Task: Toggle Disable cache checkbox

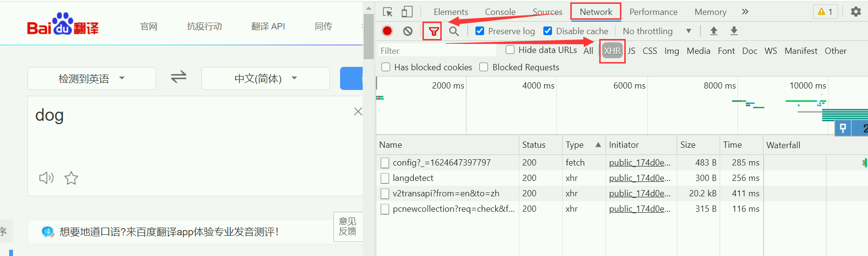Action: (548, 31)
